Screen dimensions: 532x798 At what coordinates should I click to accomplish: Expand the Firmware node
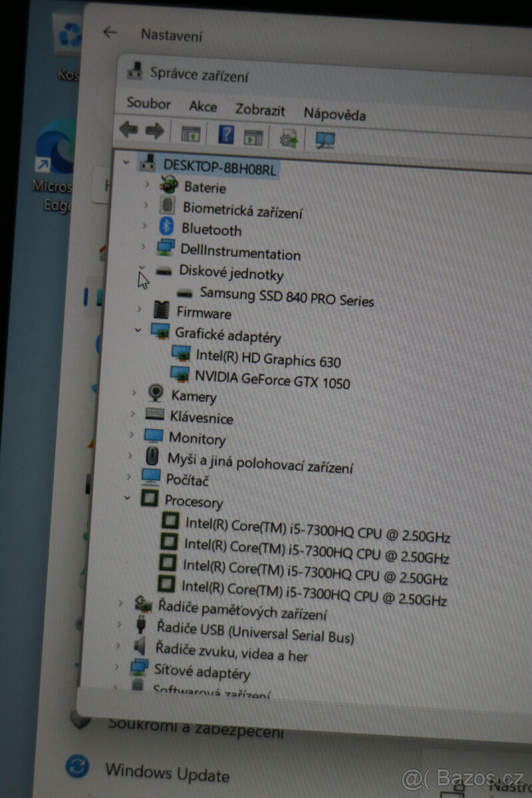click(139, 309)
